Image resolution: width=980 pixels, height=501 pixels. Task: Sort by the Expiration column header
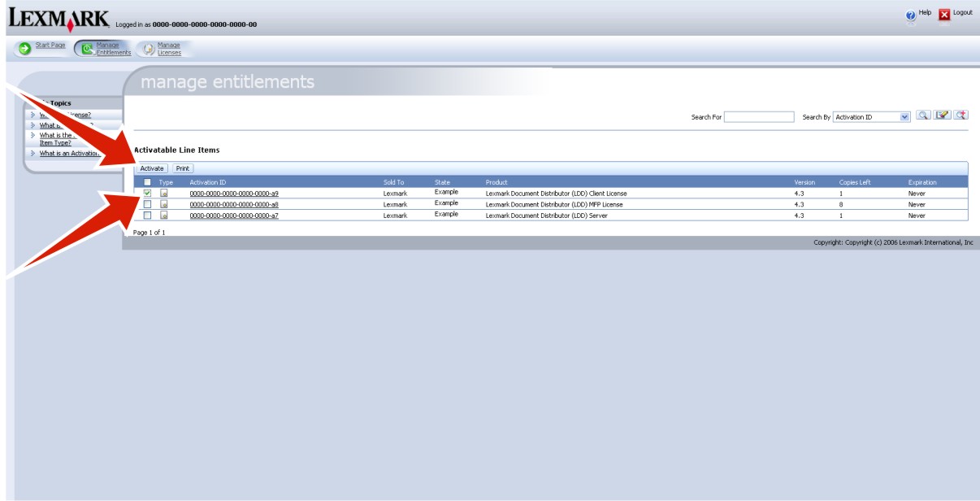click(922, 182)
